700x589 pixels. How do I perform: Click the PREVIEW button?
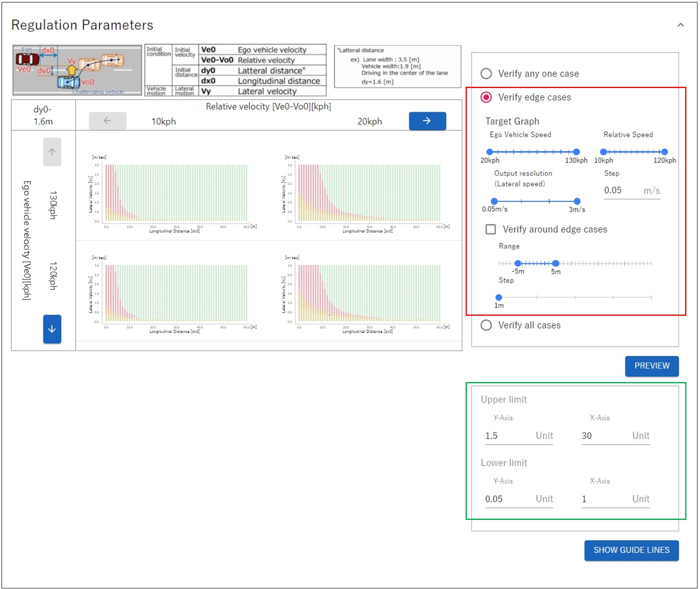coord(651,366)
